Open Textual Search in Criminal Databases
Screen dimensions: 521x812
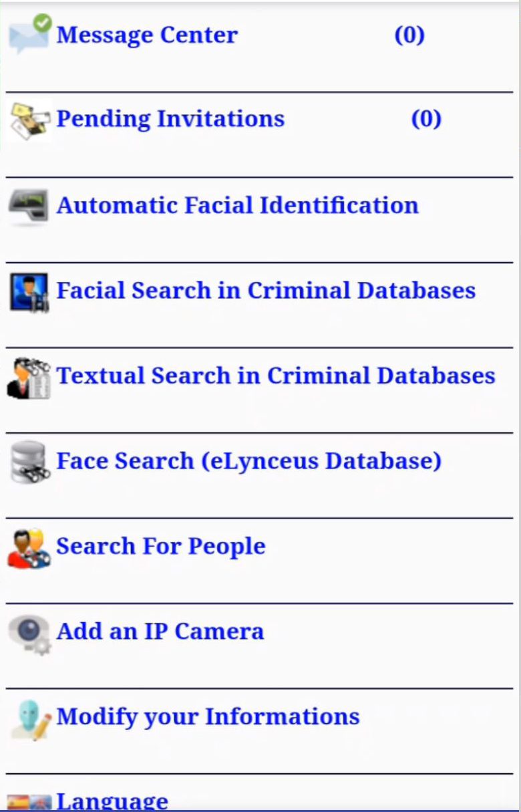(x=276, y=375)
